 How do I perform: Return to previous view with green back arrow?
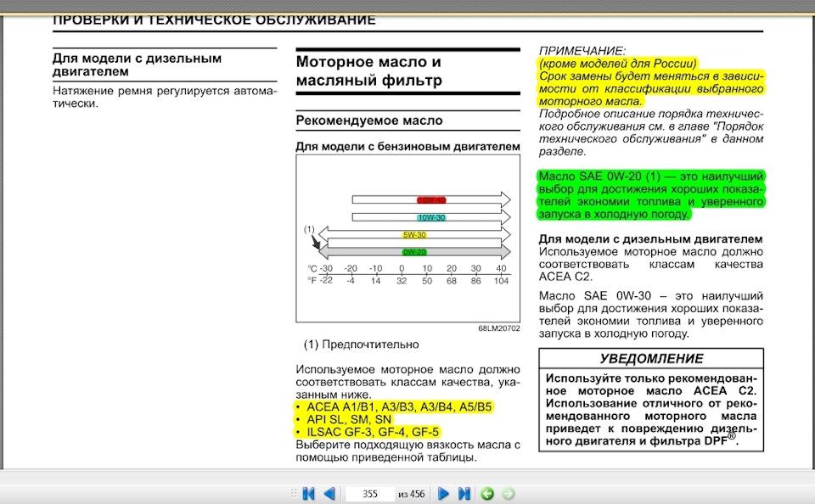(487, 493)
